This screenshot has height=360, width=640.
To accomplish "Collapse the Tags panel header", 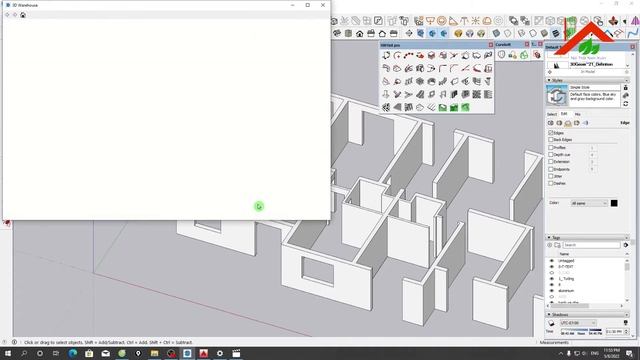I will pyautogui.click(x=587, y=237).
